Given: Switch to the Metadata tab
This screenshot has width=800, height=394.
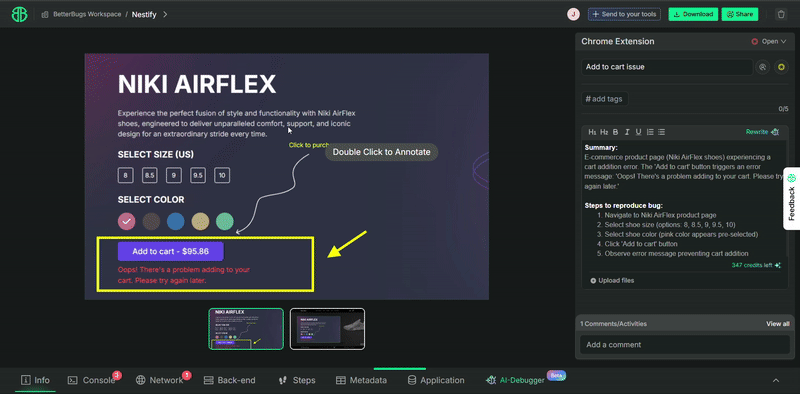Looking at the screenshot, I should [361, 380].
